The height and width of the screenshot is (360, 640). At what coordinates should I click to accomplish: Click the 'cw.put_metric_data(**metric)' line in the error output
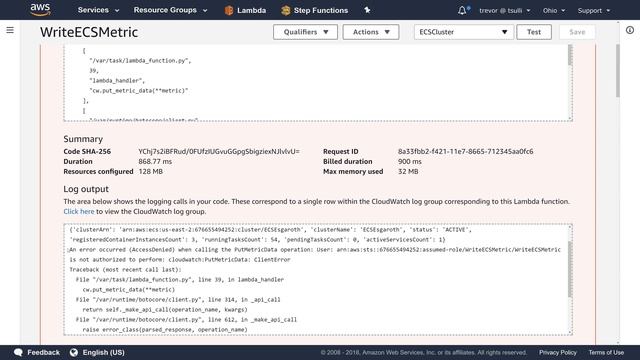[139, 91]
